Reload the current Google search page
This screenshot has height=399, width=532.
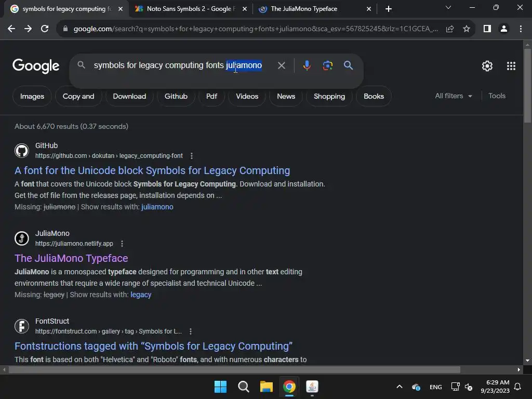45,29
